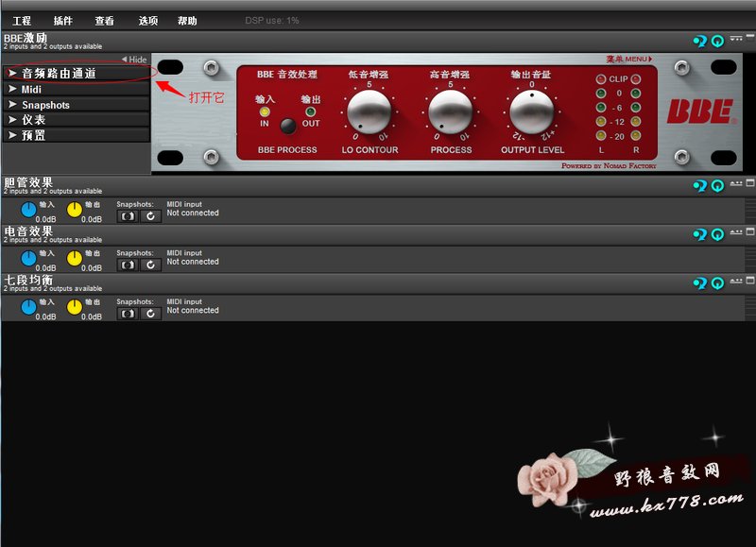Click the blue 输入 gain knob in 胆管效果

pos(28,210)
